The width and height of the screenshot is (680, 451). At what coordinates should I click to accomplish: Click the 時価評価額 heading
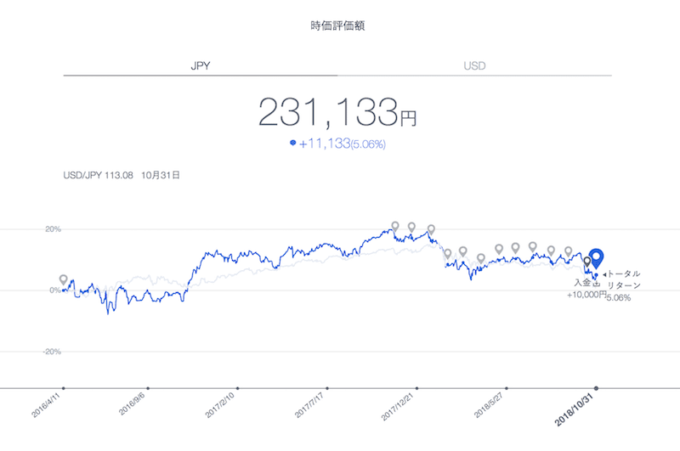[x=337, y=26]
